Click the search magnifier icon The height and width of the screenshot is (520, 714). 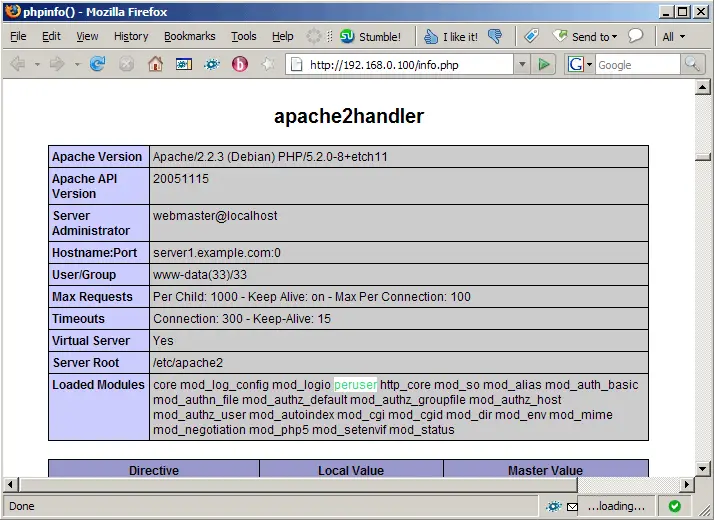(693, 64)
